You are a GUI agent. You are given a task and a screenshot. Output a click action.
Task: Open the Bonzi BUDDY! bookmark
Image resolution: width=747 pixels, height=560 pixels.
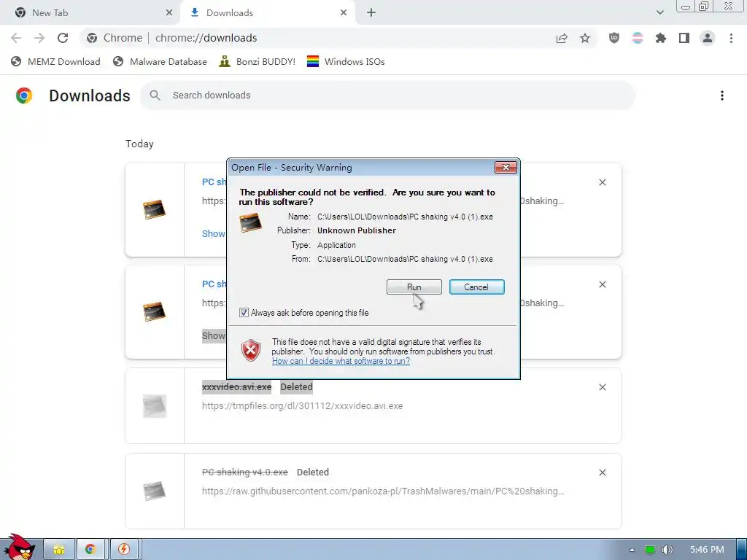[x=258, y=61]
